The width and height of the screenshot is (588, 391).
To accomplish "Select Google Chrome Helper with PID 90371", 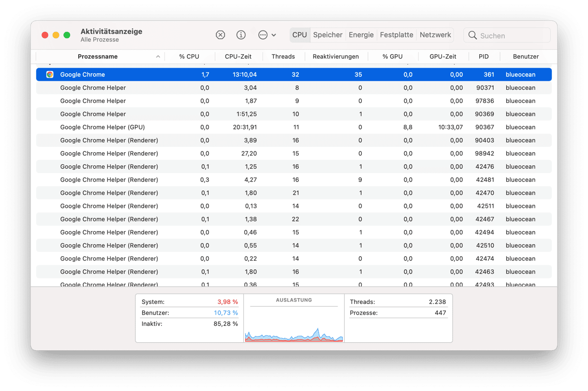I will point(294,88).
